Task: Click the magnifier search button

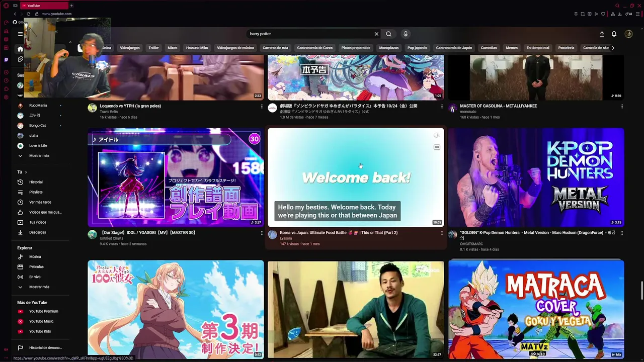Action: (x=388, y=34)
